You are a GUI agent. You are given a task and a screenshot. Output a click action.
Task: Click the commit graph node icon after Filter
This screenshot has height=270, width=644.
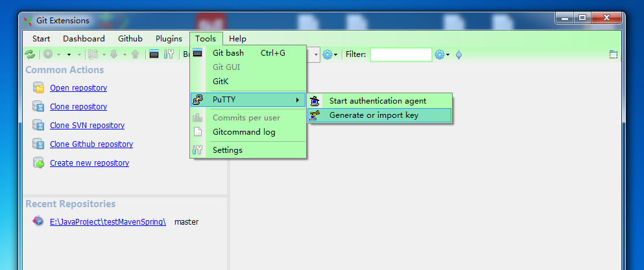click(459, 54)
